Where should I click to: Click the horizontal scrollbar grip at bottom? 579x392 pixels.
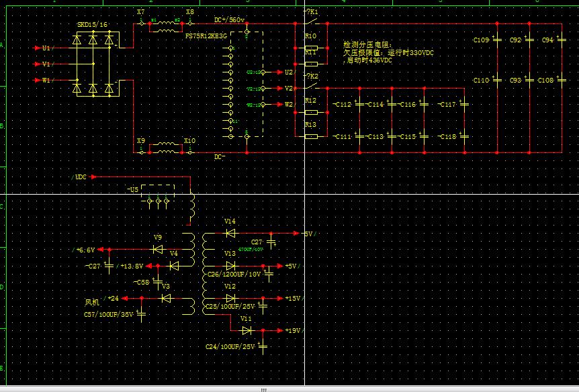tap(263, 389)
